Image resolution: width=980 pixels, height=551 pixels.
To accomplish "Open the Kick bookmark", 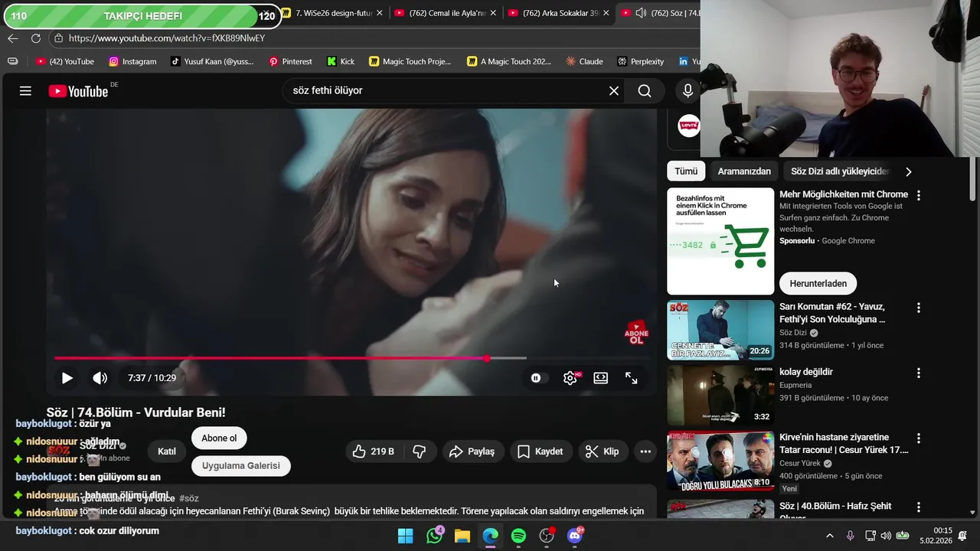I will [x=341, y=61].
